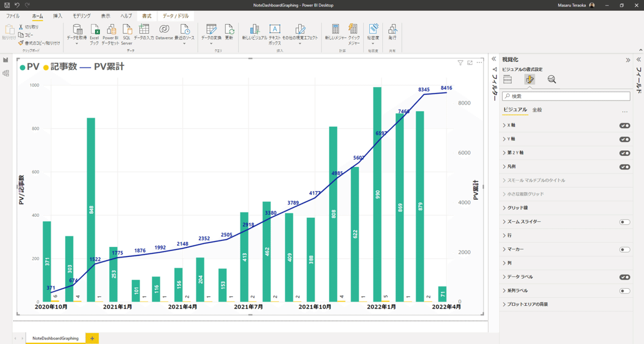The width and height of the screenshot is (644, 344).
Task: Switch to the モデリング ribbon tab
Action: coord(82,16)
